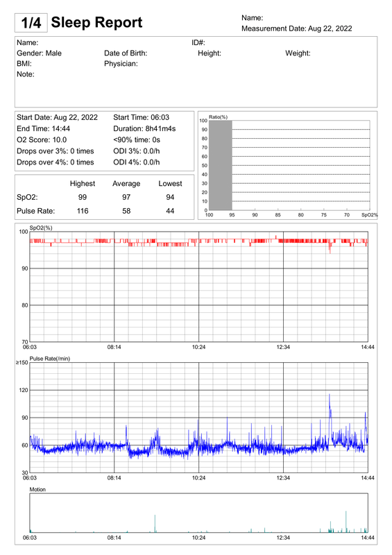
Task: Select the 'Note:' label
Action: pyautogui.click(x=26, y=74)
